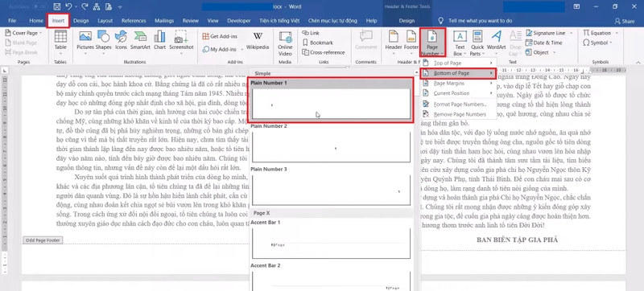Viewport: 644px width, 291px height.
Task: Undo the last action
Action: point(69,6)
